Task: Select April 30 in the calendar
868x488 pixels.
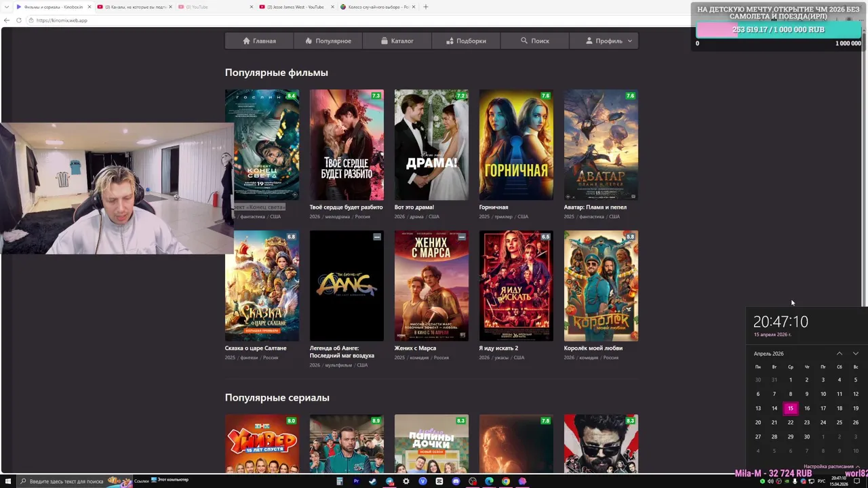Action: (806, 436)
